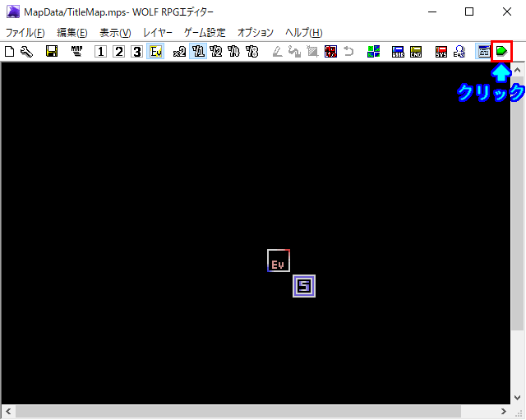526x420 pixels.
Task: Switch to layer 1
Action: click(x=100, y=52)
